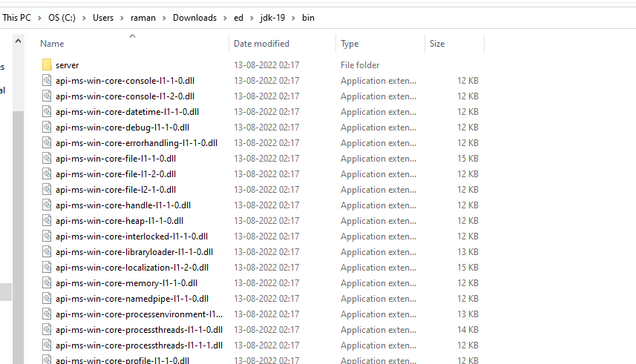Select file api-ms-win-core-localization-l1-2-0.dll
This screenshot has height=364, width=636.
click(132, 267)
